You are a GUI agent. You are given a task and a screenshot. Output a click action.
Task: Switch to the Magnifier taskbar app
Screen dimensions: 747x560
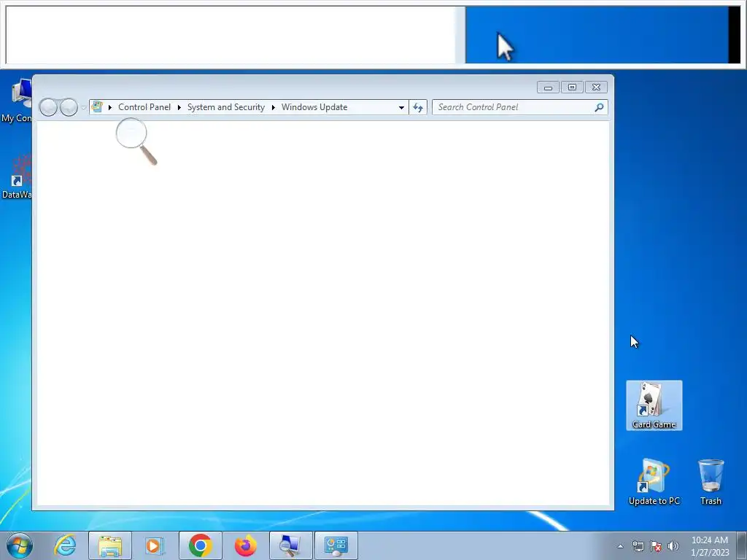click(x=291, y=545)
